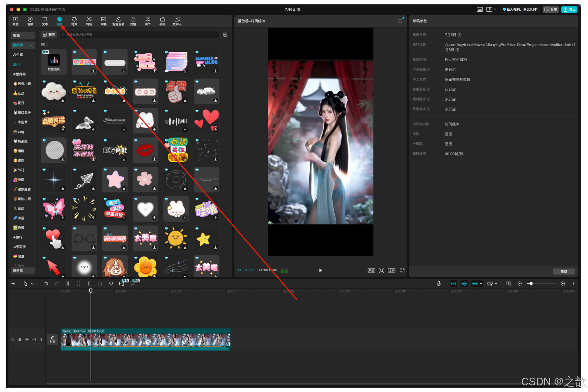
Task: Open the 滤镜 filters tab
Action: tap(133, 21)
